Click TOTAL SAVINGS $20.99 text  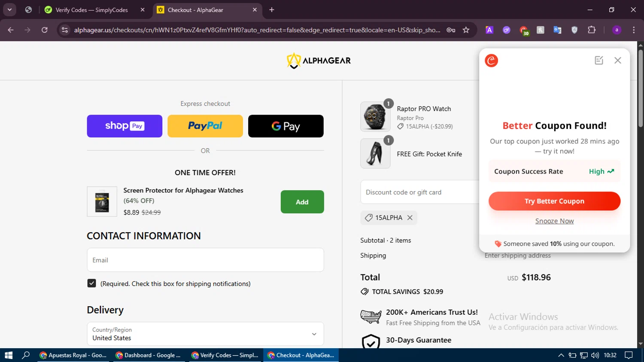(x=407, y=292)
